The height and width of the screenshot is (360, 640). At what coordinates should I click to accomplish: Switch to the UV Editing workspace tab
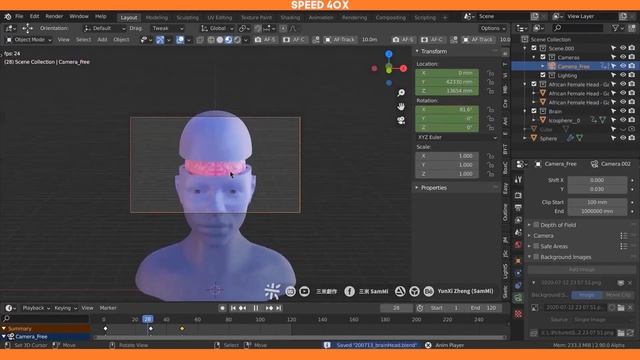pyautogui.click(x=220, y=18)
